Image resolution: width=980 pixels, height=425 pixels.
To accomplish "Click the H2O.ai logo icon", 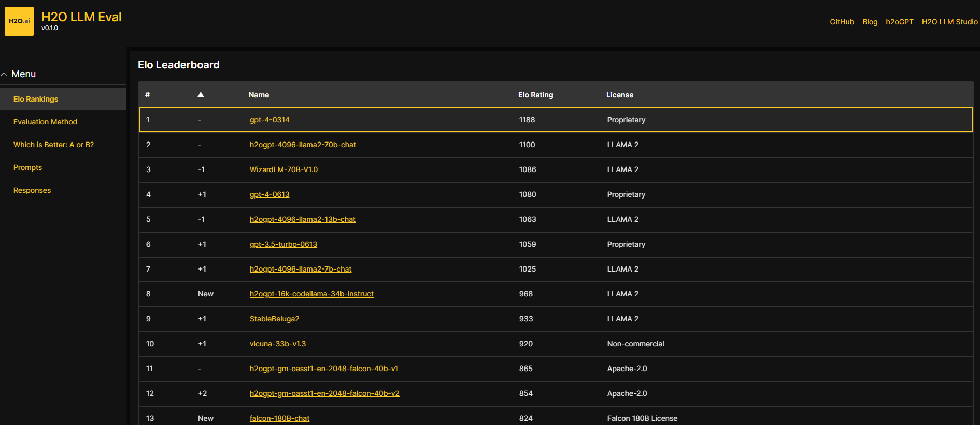I will point(19,21).
